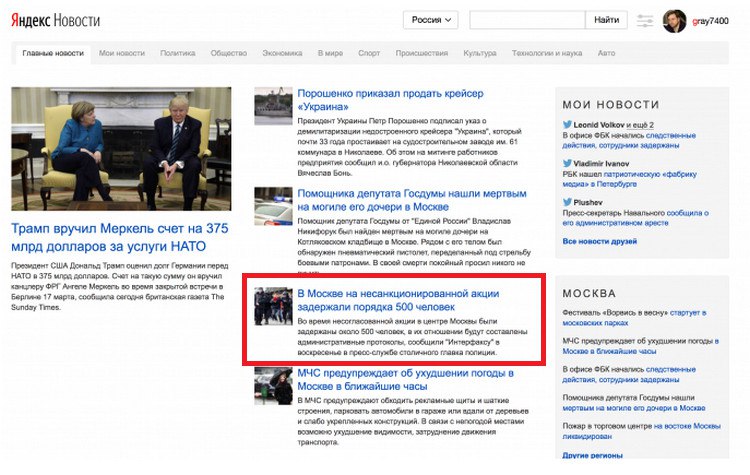The width and height of the screenshot is (750, 475).
Task: Open стартует в московских парках link
Action: (634, 318)
